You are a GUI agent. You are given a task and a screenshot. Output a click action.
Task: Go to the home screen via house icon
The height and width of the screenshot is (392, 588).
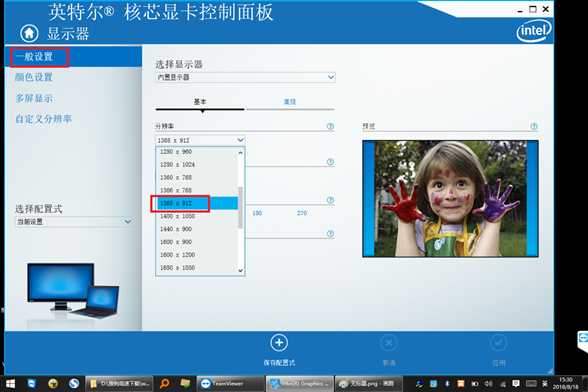point(29,33)
